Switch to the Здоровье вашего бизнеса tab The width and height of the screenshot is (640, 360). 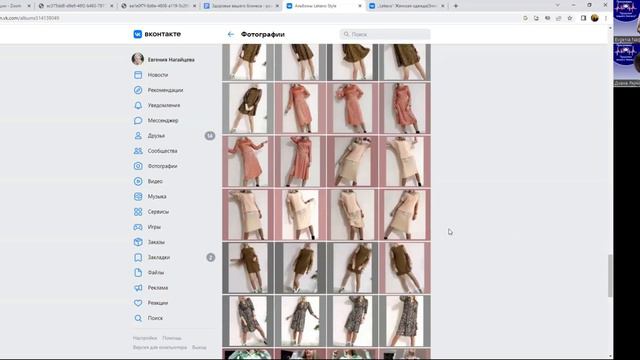(241, 6)
